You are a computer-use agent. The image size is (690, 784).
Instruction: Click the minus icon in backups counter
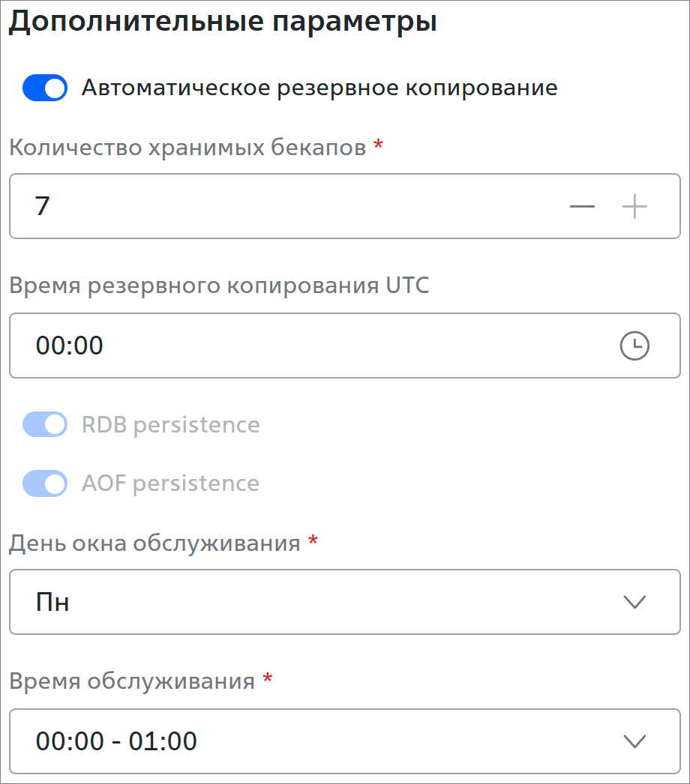[582, 206]
